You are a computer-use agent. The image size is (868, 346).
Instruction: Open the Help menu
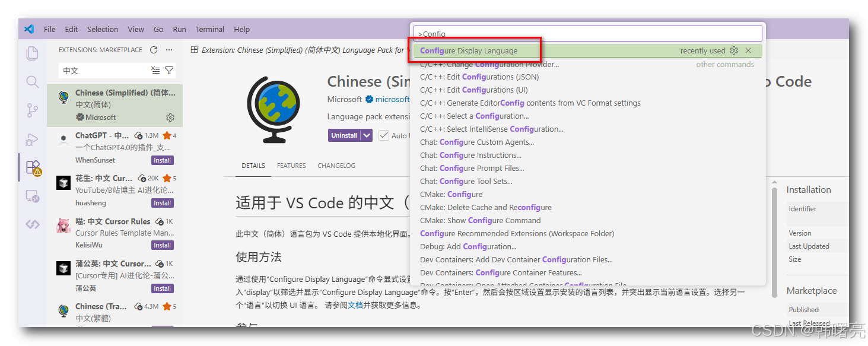(x=241, y=29)
